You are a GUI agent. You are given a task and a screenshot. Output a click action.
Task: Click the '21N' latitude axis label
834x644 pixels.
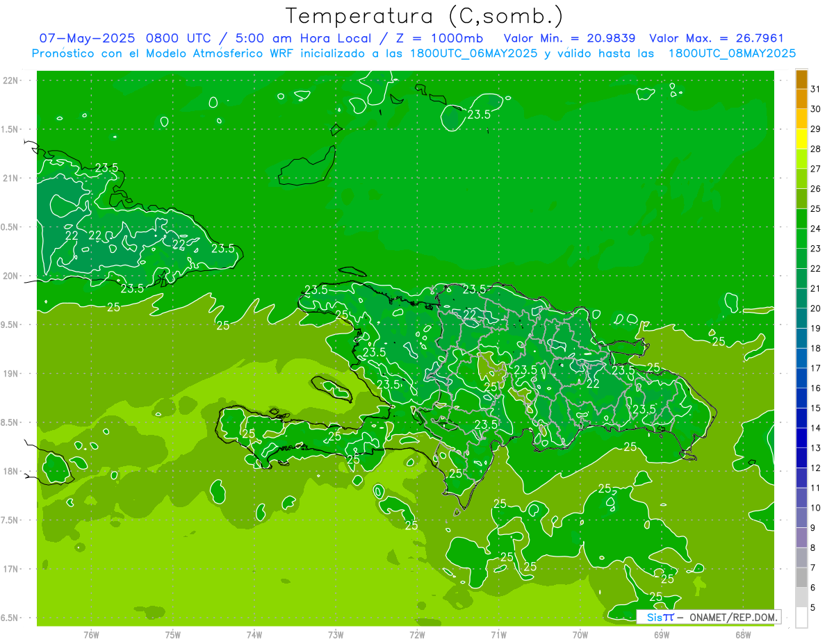click(x=10, y=178)
